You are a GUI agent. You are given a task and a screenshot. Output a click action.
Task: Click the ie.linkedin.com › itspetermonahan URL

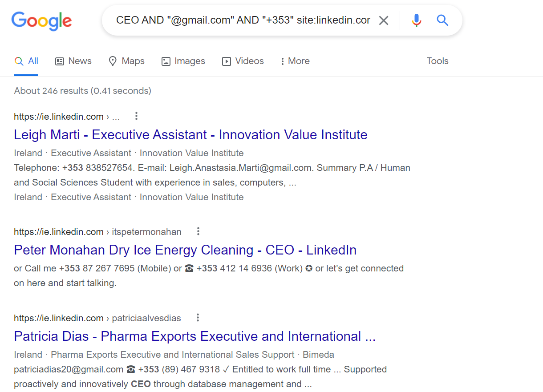click(x=97, y=232)
